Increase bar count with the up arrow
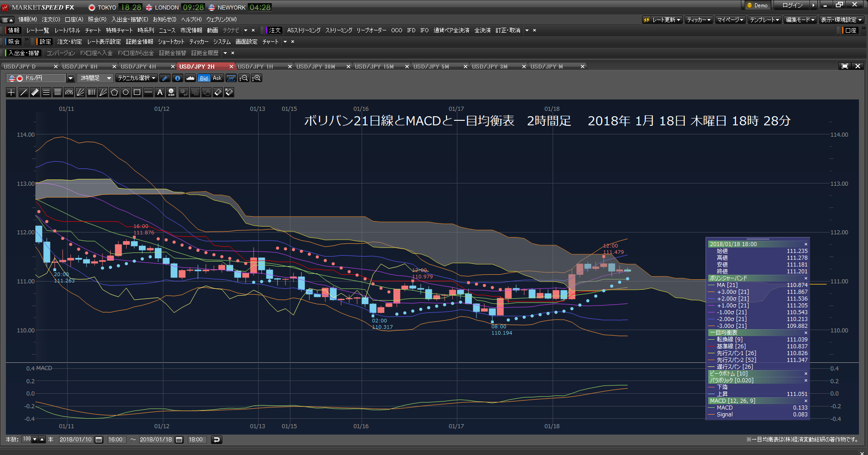Image resolution: width=868 pixels, height=455 pixels. 42,440
